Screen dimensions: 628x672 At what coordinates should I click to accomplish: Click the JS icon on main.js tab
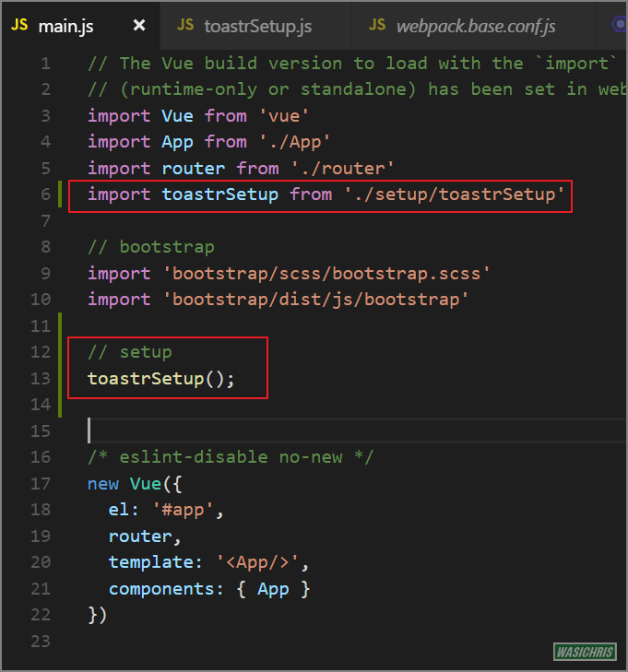tap(19, 26)
